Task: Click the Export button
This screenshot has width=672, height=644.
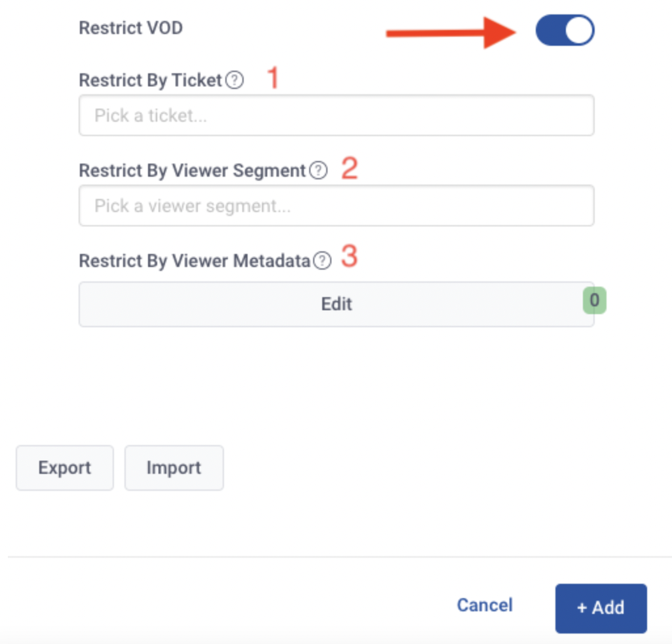Action: [x=65, y=467]
